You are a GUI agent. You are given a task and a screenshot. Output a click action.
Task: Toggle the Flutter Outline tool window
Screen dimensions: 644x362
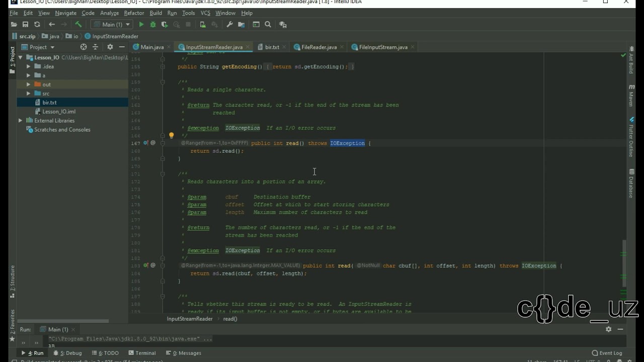[631, 137]
